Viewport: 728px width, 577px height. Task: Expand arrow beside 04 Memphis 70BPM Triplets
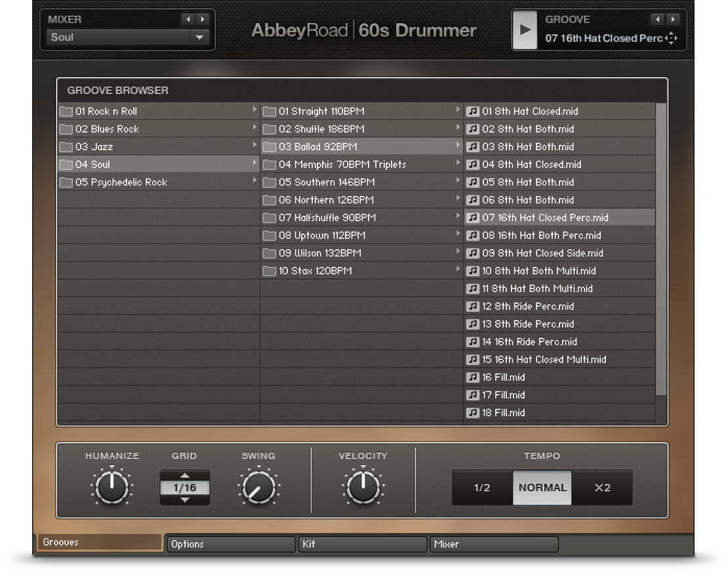(x=458, y=163)
